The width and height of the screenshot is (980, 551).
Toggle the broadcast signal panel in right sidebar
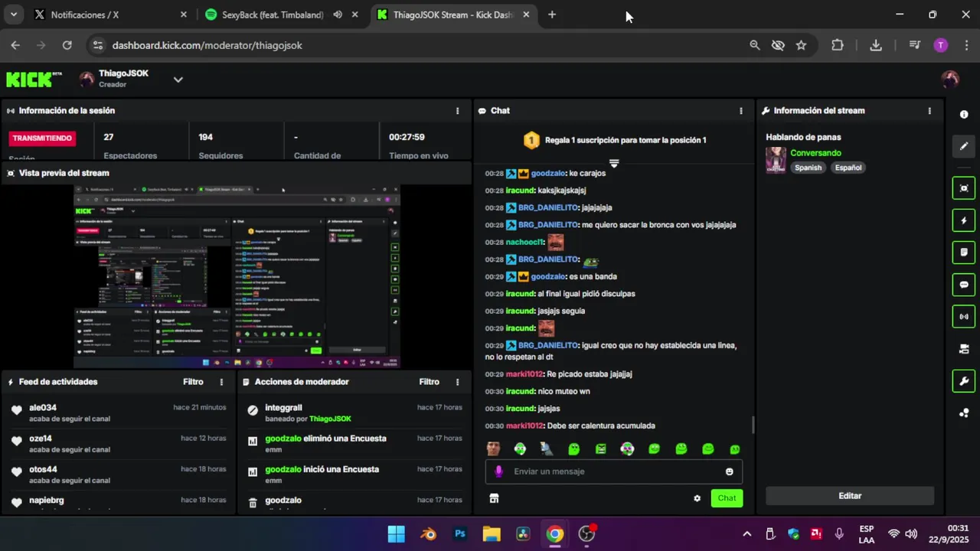(x=964, y=316)
